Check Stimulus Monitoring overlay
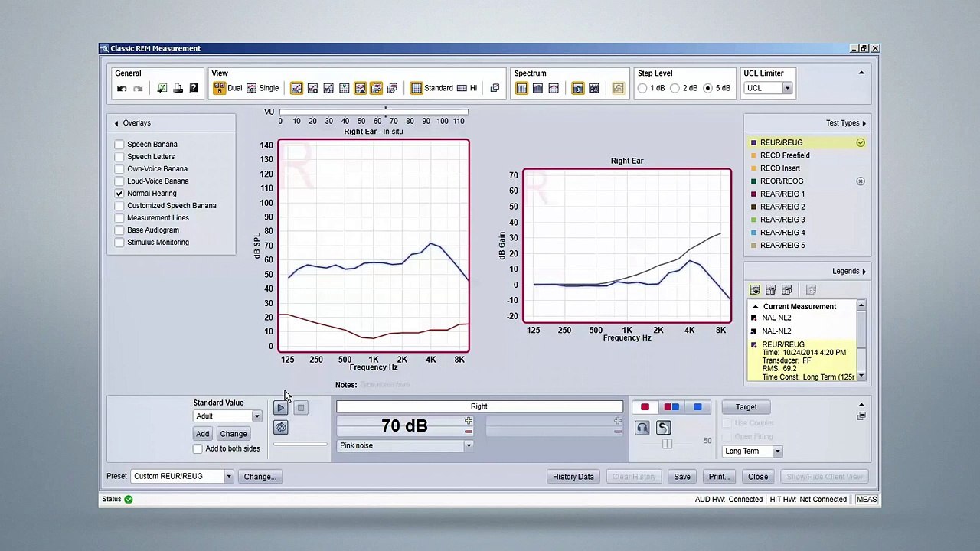980x551 pixels. (119, 243)
